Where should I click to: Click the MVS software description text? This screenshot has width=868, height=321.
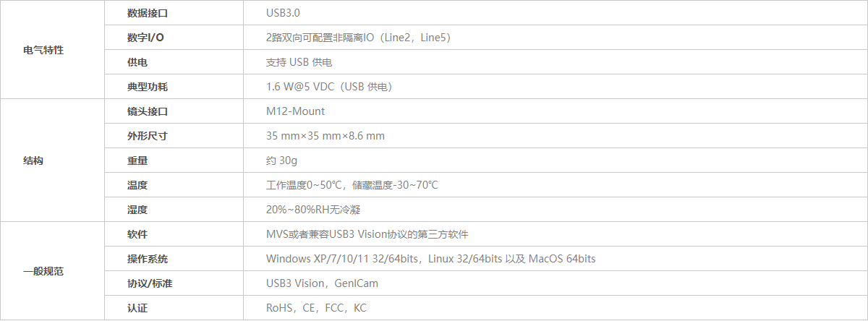(x=367, y=234)
